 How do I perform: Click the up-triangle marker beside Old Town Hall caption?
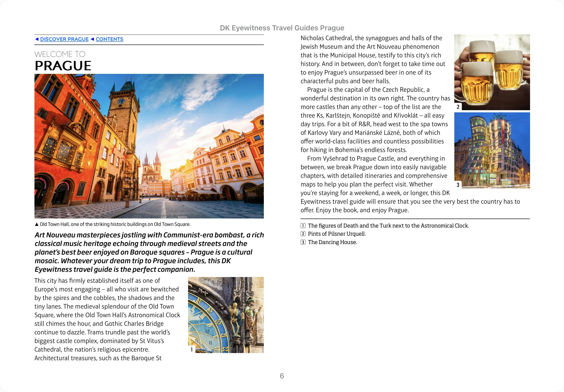coord(37,224)
